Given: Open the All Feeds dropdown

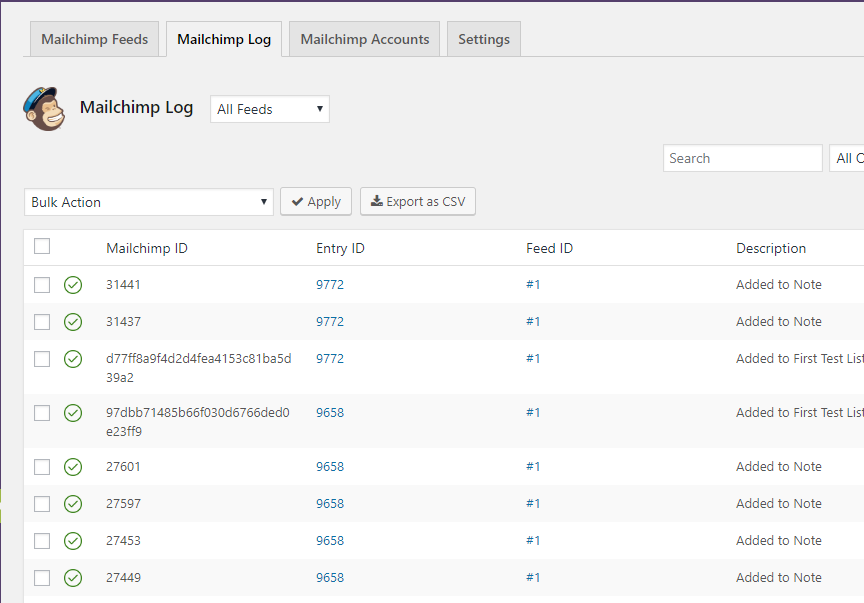Looking at the screenshot, I should 269,109.
